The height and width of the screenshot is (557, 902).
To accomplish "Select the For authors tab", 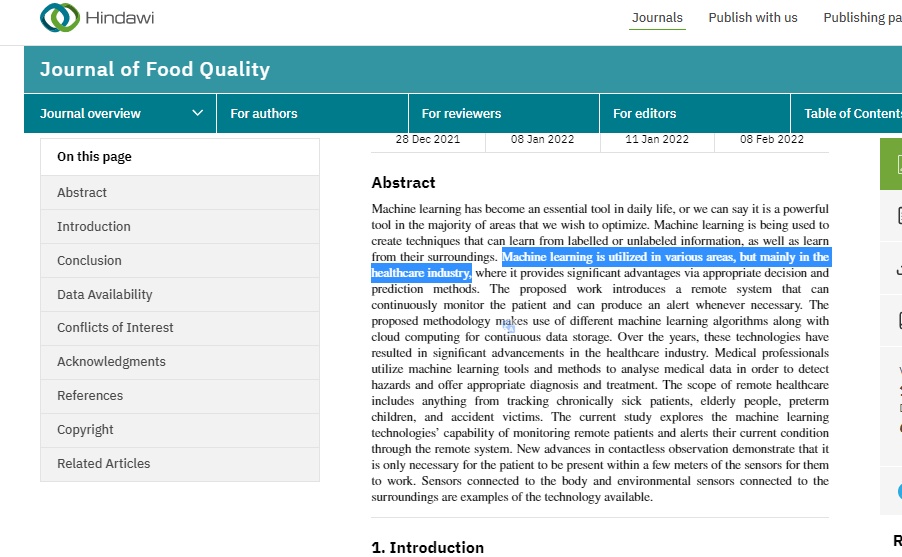I will [x=264, y=113].
